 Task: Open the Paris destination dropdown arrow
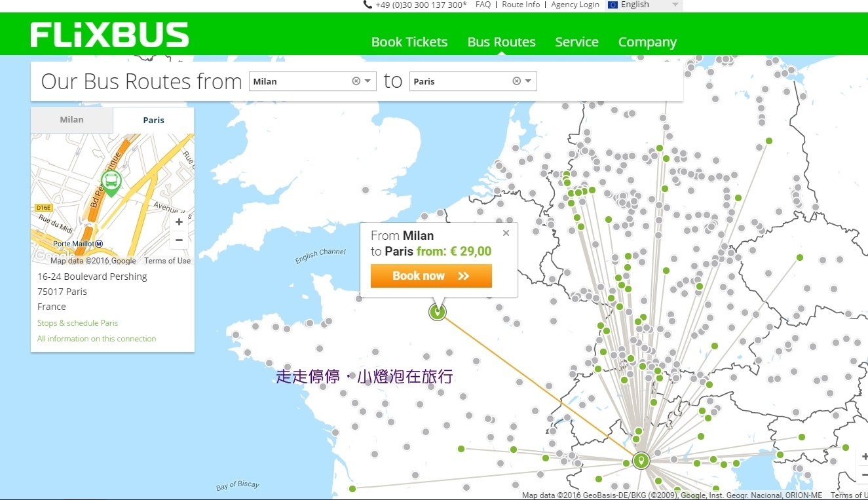pos(528,81)
